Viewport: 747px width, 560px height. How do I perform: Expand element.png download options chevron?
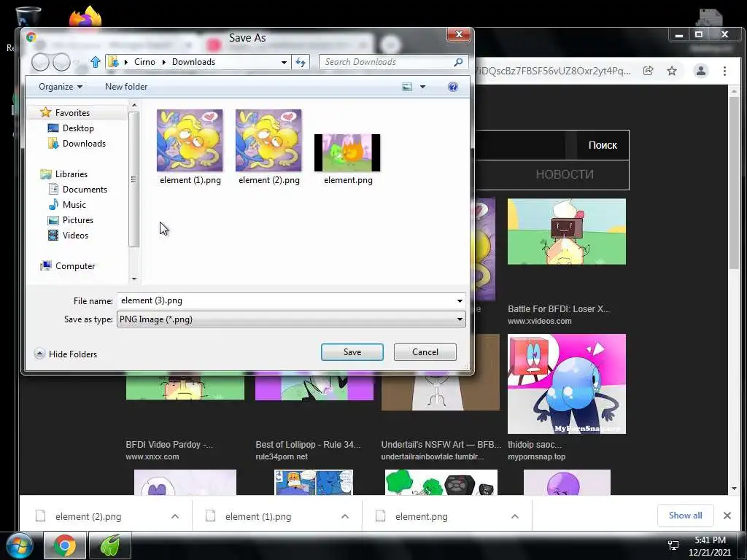click(x=514, y=516)
